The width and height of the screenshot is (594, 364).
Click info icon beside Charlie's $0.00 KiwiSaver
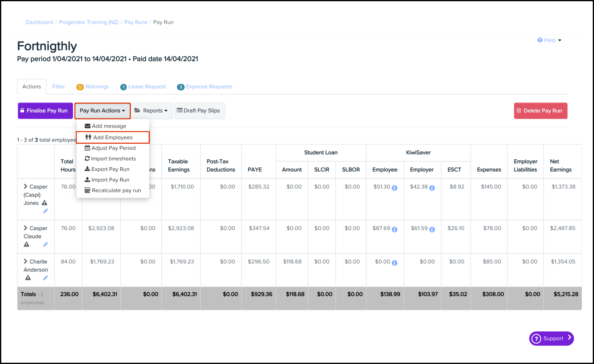pos(394,263)
